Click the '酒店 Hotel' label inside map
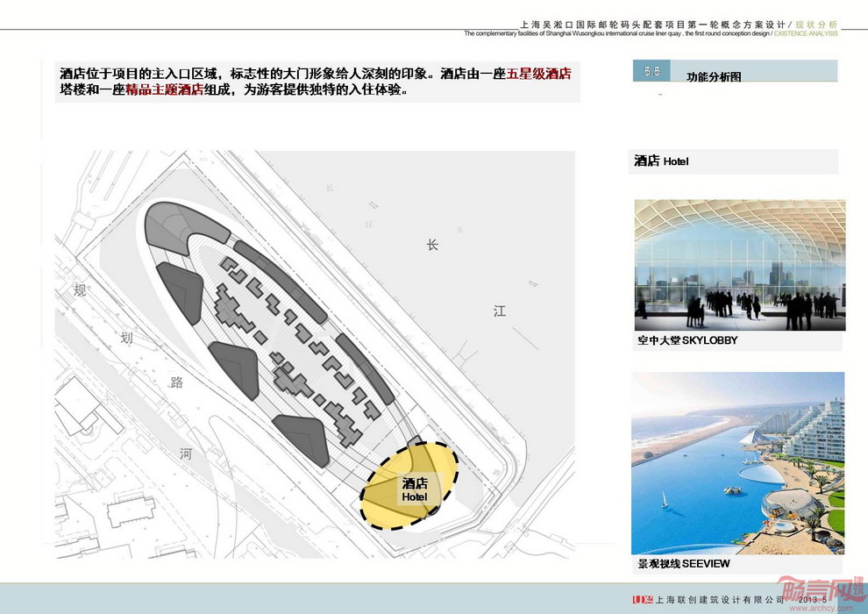The image size is (868, 614). coord(415,490)
